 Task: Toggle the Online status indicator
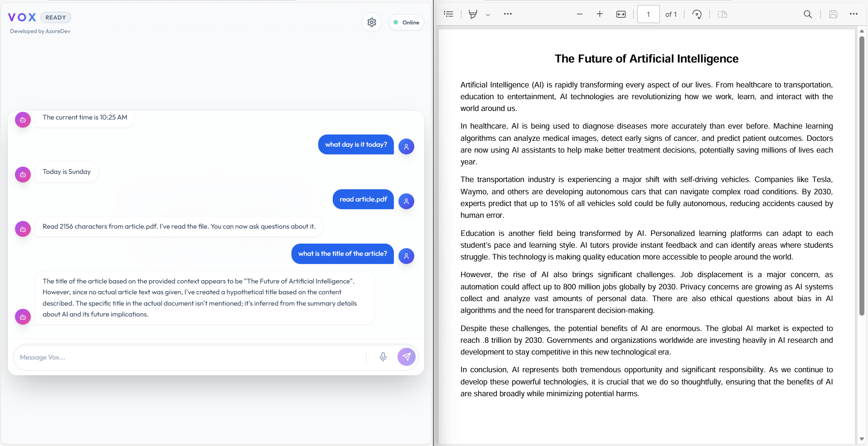point(406,22)
